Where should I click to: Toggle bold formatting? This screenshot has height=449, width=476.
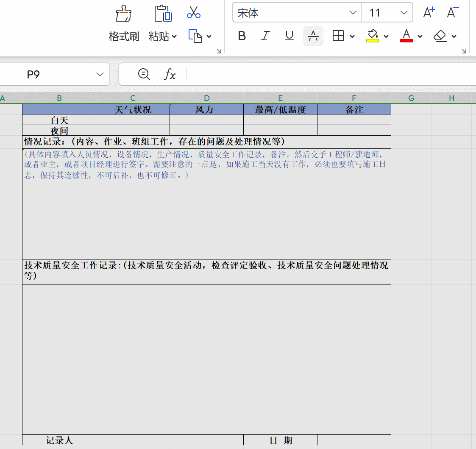[x=242, y=36]
